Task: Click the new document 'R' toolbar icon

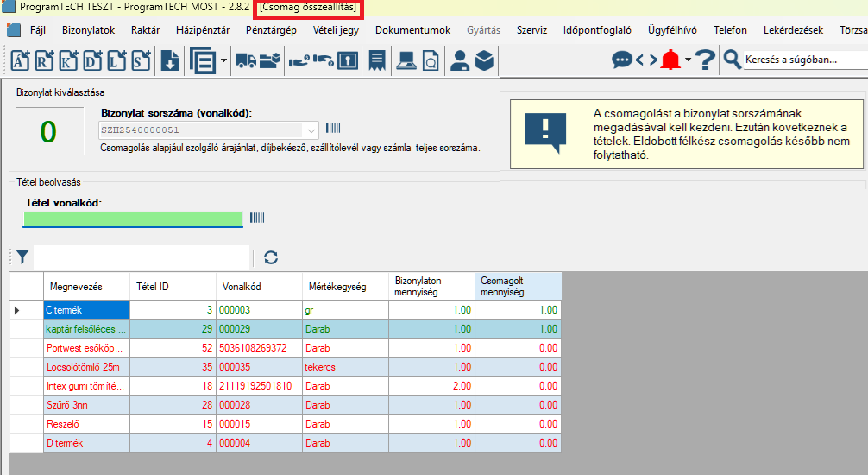Action: pos(45,60)
